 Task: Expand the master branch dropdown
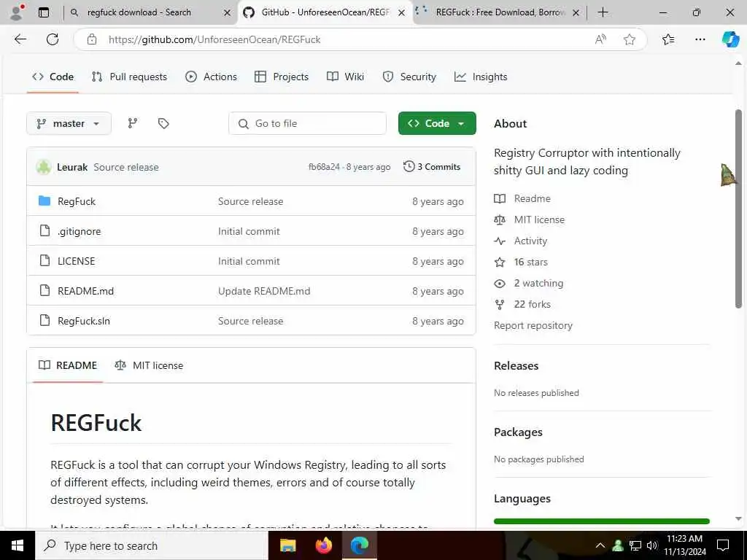tap(69, 123)
